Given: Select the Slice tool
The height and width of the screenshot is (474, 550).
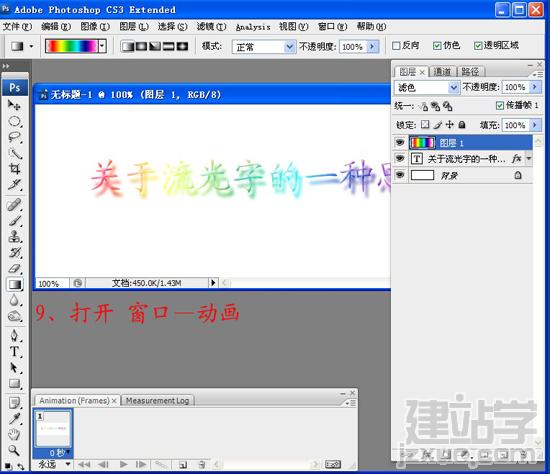Looking at the screenshot, I should coord(14,185).
